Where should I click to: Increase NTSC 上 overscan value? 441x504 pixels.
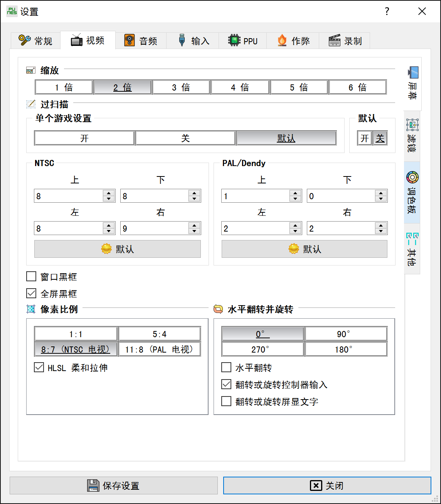[109, 193]
